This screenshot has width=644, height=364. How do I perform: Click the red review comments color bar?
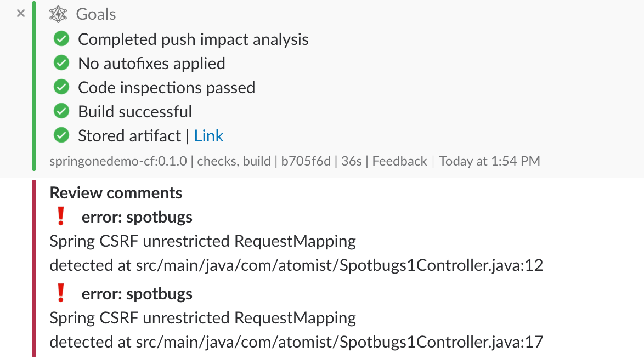tap(34, 269)
